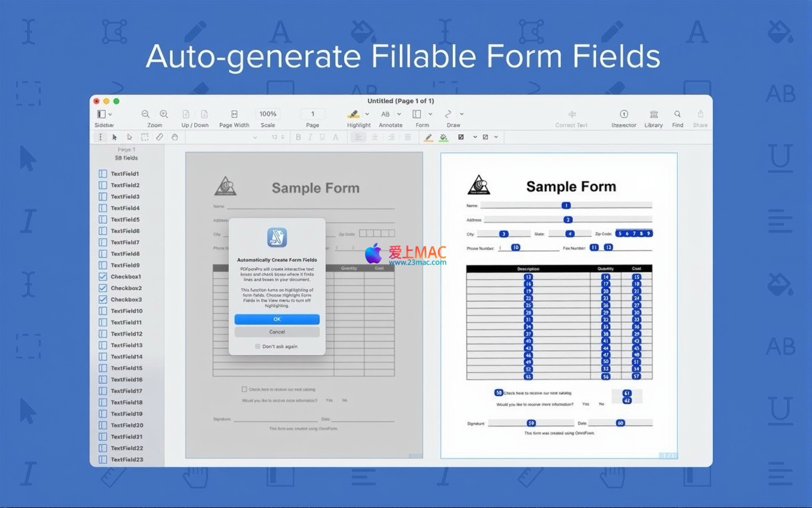
Task: Open the Annotate dropdown arrow
Action: pyautogui.click(x=399, y=114)
